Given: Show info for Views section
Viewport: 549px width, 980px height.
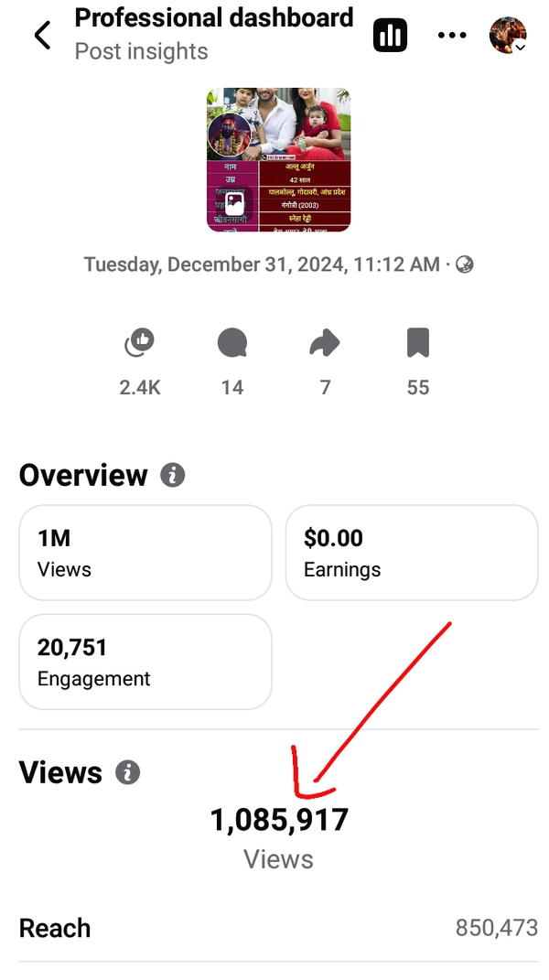Looking at the screenshot, I should tap(127, 772).
